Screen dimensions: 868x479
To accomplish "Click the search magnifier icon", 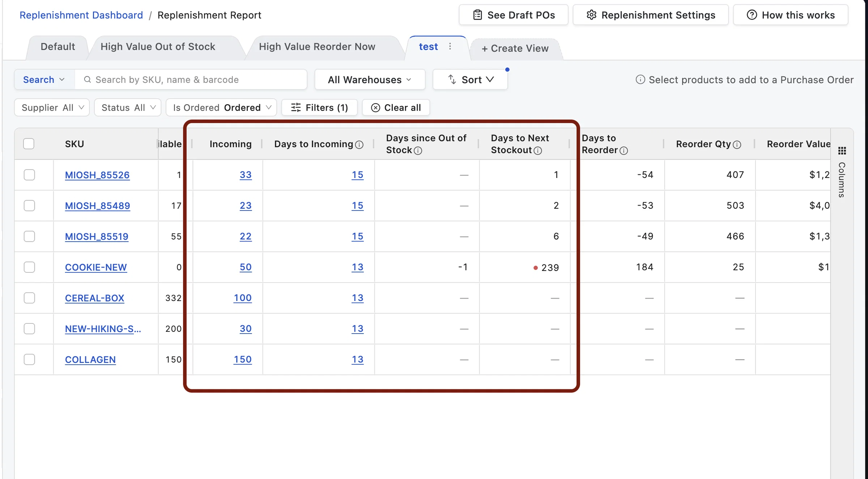I will (x=87, y=79).
